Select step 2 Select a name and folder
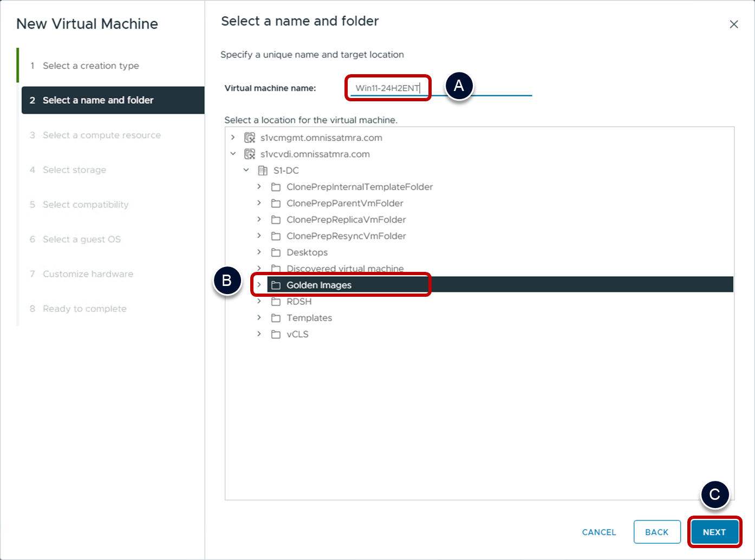Screen dimensions: 755x560 point(98,100)
